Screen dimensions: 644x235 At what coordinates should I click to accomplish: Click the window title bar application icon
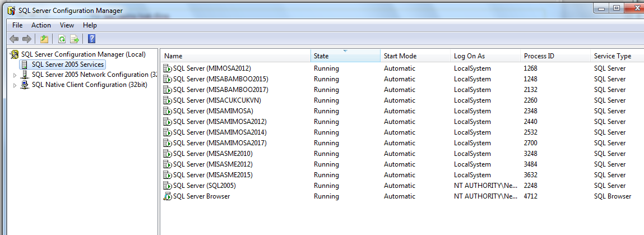[12, 10]
